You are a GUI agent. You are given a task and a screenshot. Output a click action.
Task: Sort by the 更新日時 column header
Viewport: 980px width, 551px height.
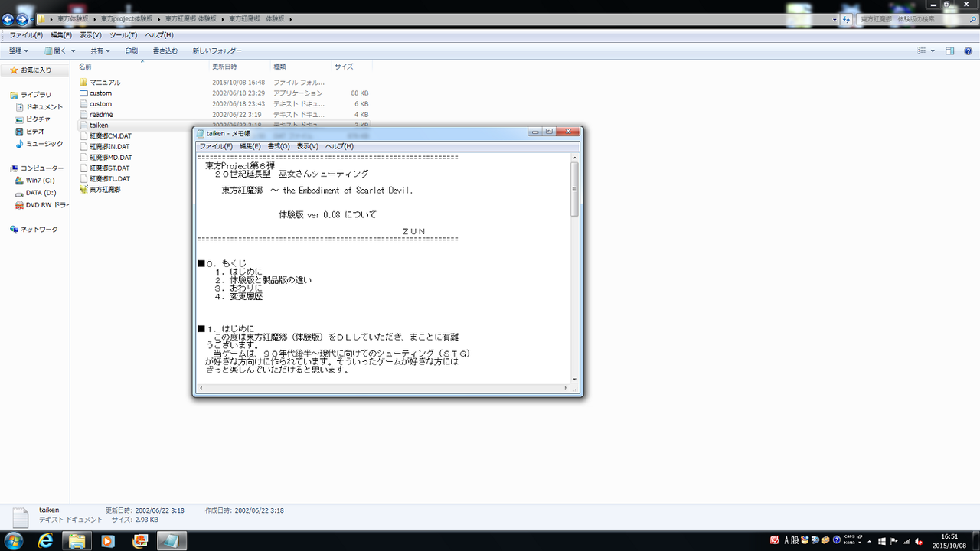[224, 67]
